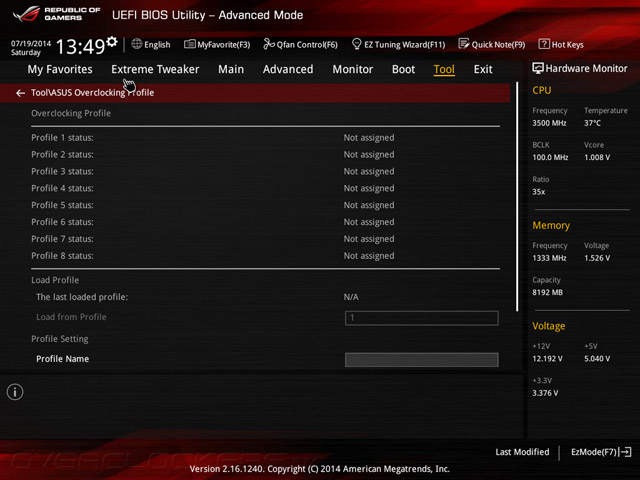Click memory voltage 1.526 V

point(597,258)
